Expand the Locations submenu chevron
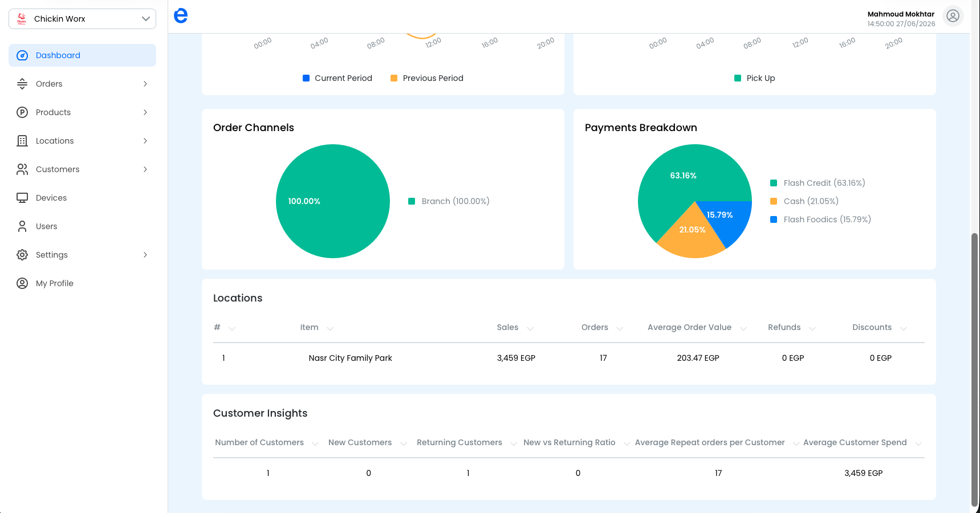Image resolution: width=980 pixels, height=513 pixels. click(x=145, y=141)
